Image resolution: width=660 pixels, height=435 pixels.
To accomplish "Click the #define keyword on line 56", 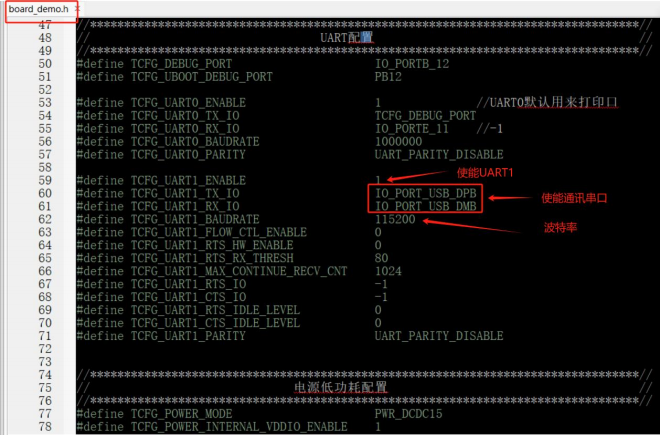I will point(100,142).
